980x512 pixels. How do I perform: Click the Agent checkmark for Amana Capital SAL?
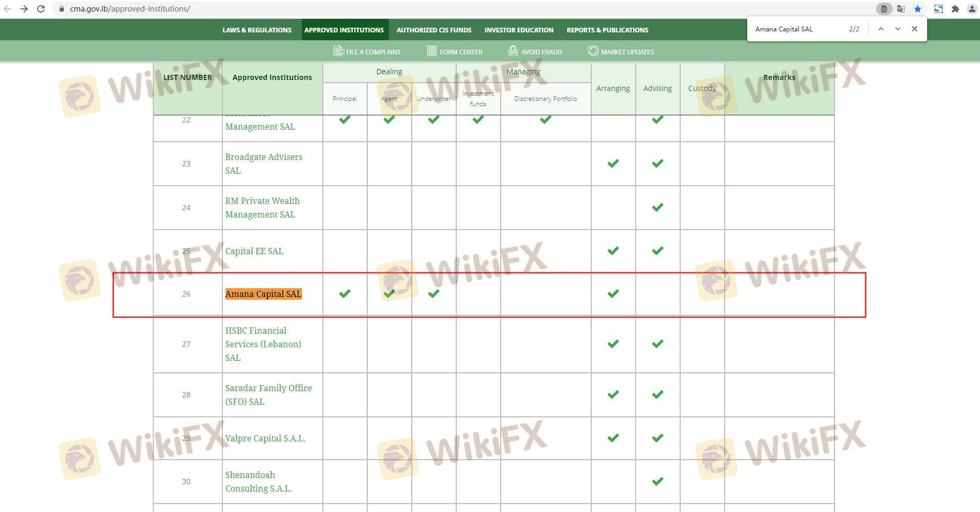(389, 293)
